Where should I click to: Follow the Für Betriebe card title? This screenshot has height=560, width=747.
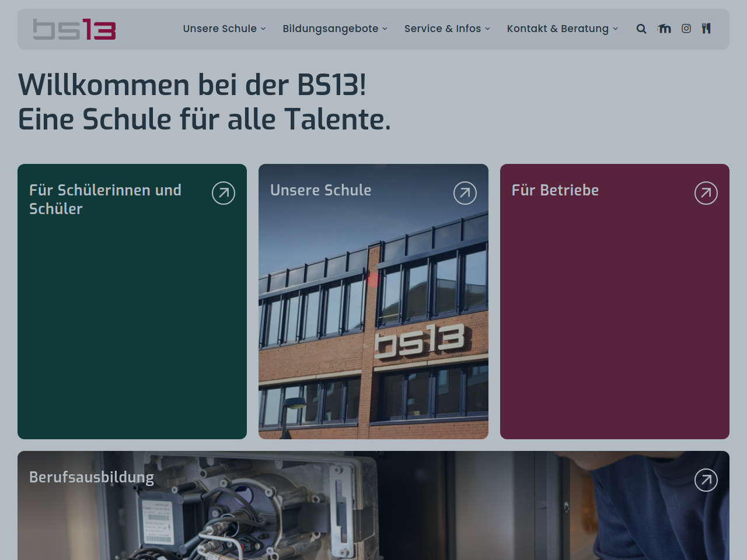pyautogui.click(x=555, y=190)
